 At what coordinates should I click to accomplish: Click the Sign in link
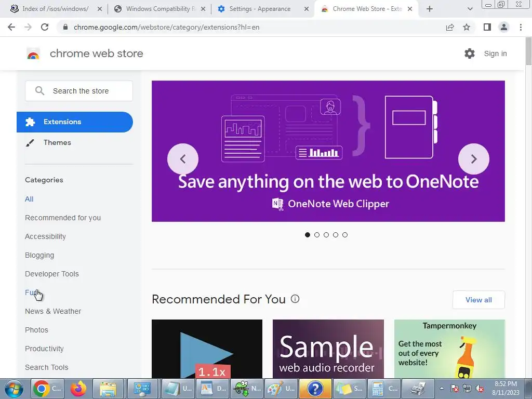pyautogui.click(x=495, y=54)
